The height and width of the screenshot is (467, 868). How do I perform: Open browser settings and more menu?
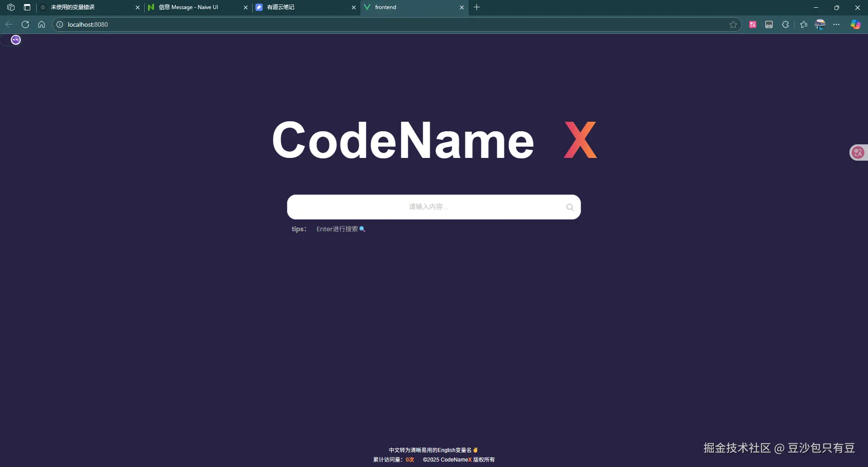point(836,24)
